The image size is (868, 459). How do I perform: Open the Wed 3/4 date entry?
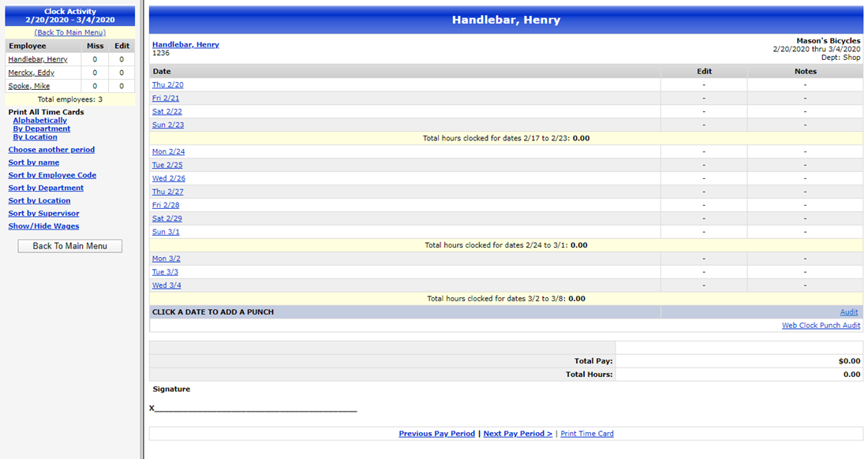pyautogui.click(x=166, y=285)
